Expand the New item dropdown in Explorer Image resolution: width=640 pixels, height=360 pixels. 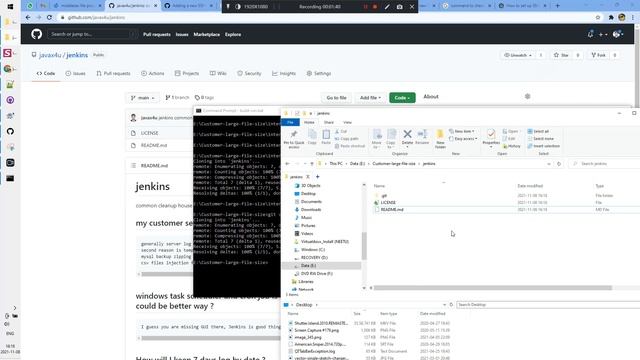(x=461, y=131)
